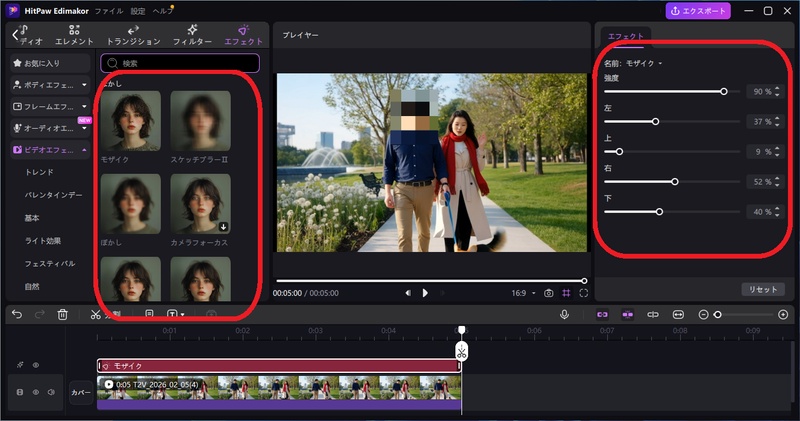This screenshot has height=421, width=800.
Task: Select ライト効果 subcategory
Action: coord(43,241)
